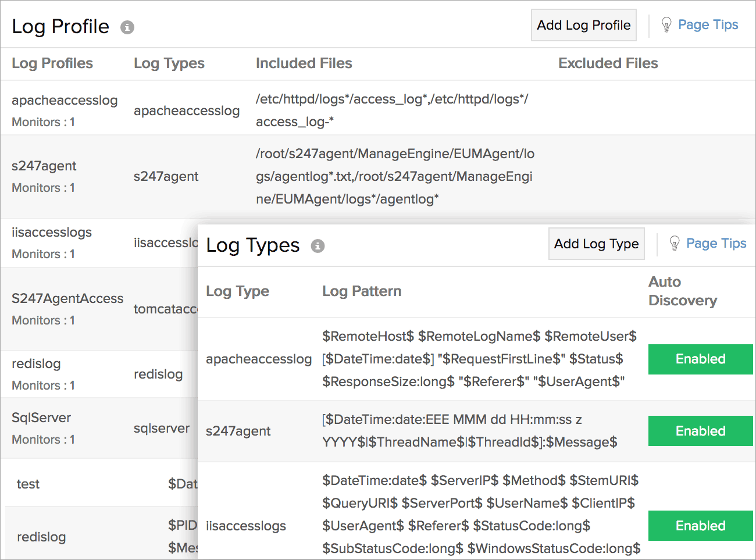Click the info icon beside Log Types title
This screenshot has width=756, height=560.
318,246
